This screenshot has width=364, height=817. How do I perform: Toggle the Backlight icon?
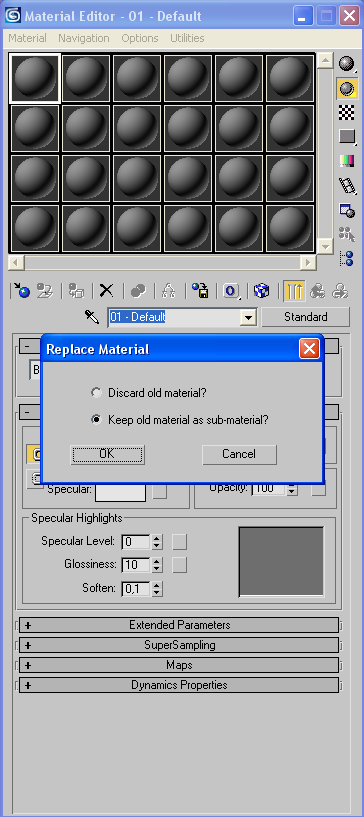click(347, 88)
